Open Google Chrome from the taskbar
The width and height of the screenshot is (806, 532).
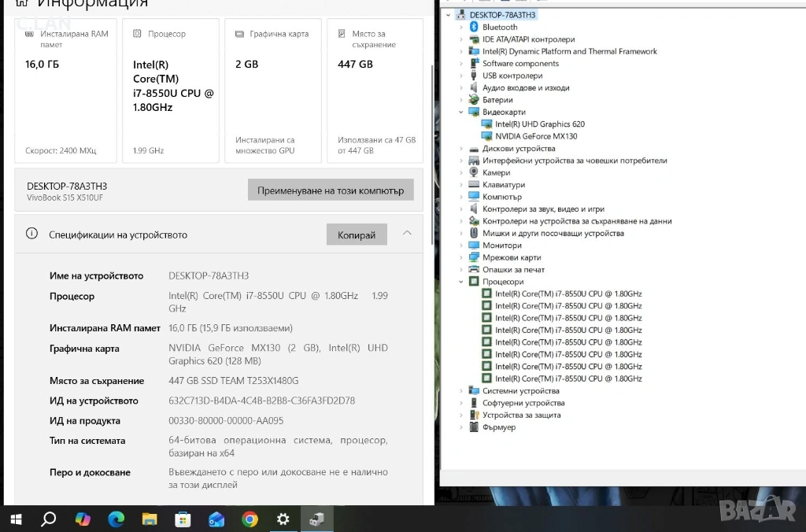[x=250, y=519]
